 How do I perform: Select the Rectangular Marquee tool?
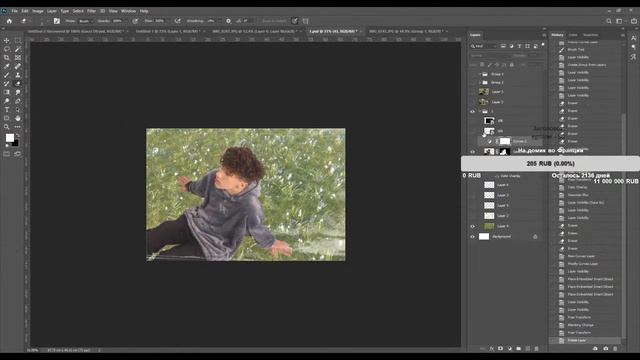[18, 40]
